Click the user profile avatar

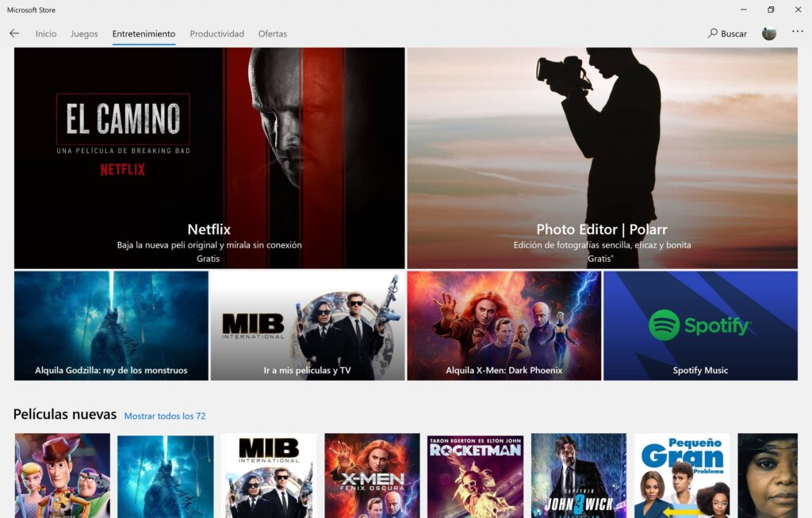[x=768, y=33]
